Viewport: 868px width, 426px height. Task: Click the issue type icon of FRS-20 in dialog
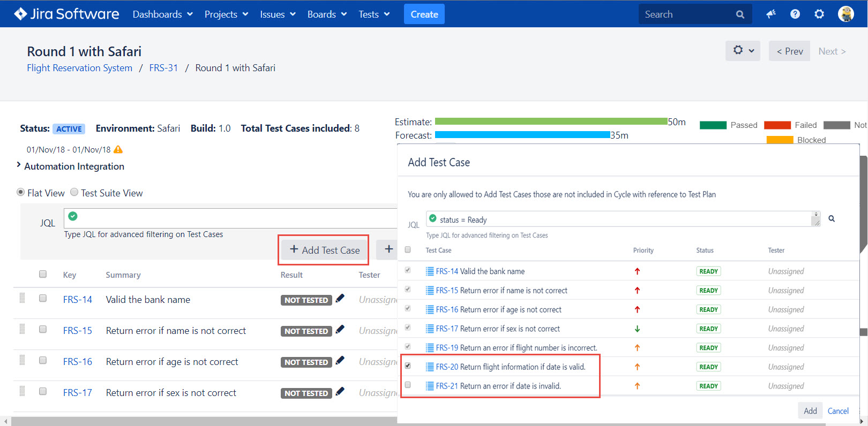tap(430, 367)
